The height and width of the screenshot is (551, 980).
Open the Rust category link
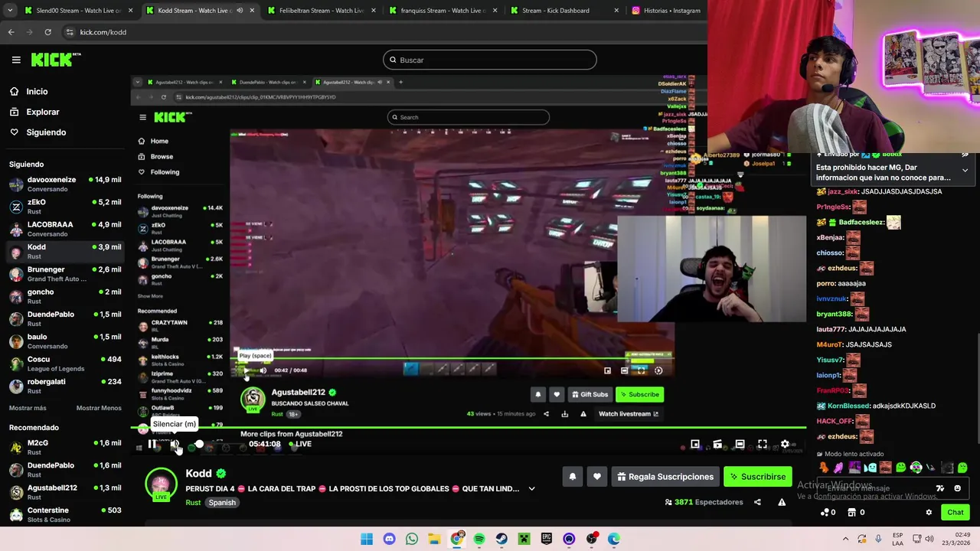click(x=193, y=503)
